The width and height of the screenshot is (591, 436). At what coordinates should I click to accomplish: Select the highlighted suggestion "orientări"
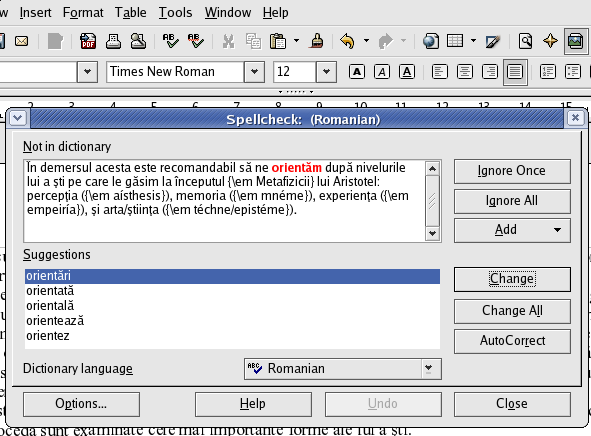click(x=232, y=276)
